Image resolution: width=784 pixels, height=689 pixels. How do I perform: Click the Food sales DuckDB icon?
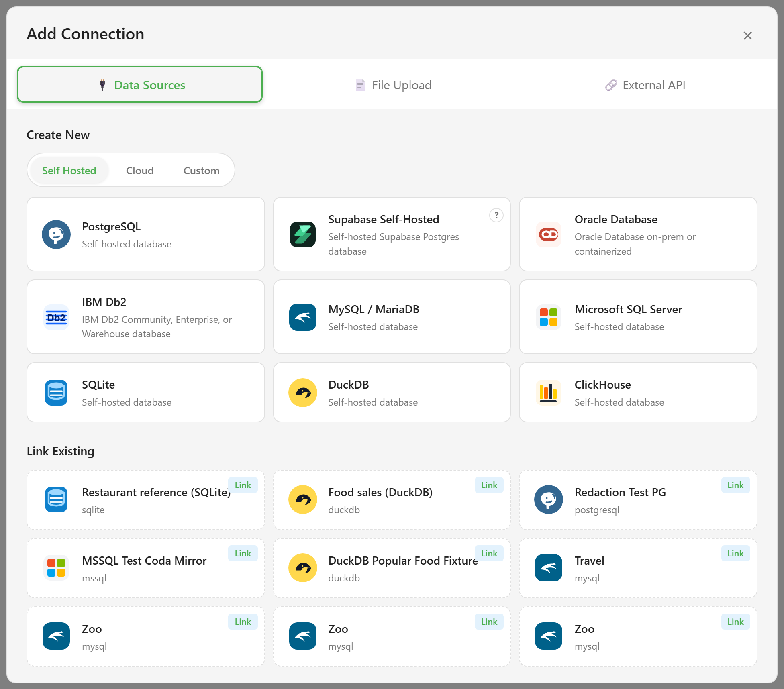303,499
